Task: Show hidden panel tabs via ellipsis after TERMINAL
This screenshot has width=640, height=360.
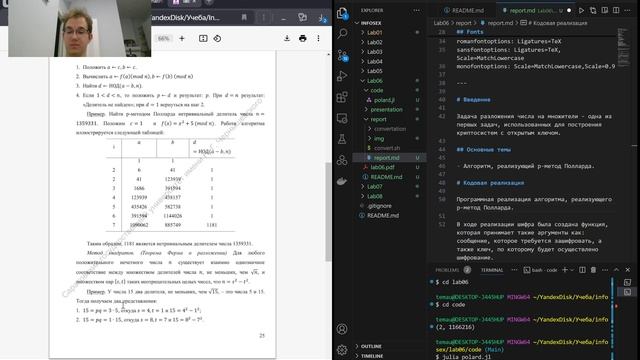Action: point(514,270)
